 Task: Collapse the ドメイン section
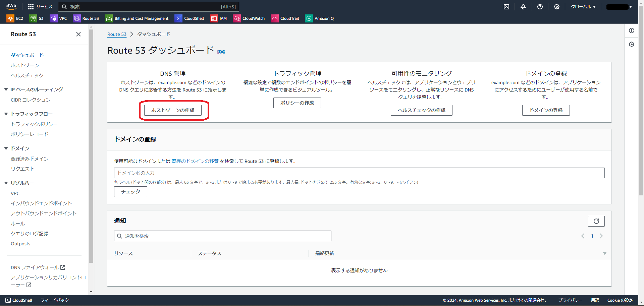6,148
